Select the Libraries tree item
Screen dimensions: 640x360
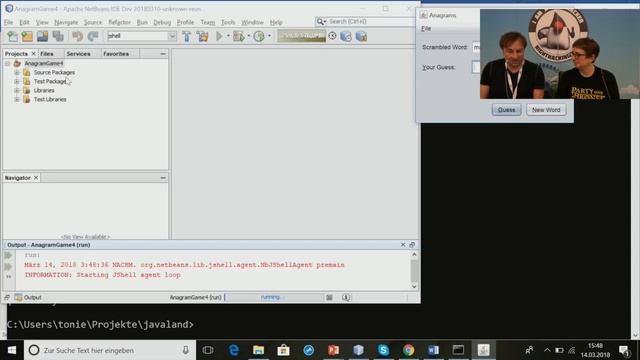click(44, 90)
